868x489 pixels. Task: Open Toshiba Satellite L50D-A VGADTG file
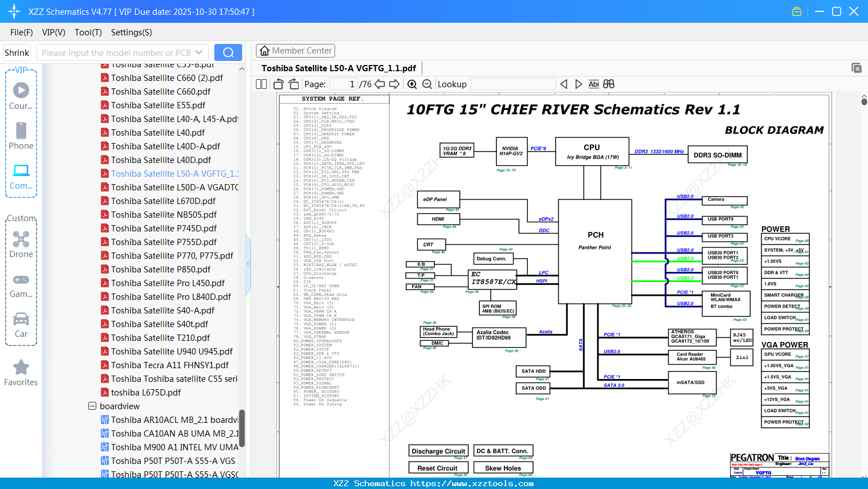pyautogui.click(x=174, y=188)
